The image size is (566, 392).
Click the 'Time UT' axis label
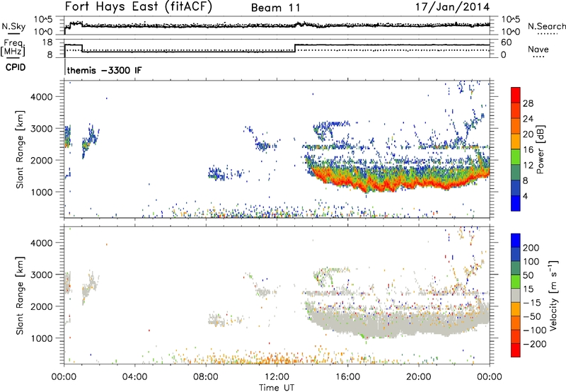(277, 388)
